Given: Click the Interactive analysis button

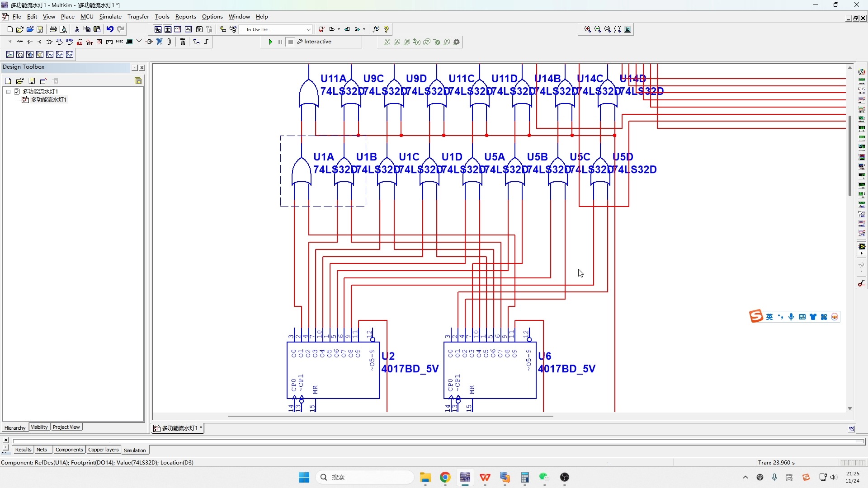Looking at the screenshot, I should click(x=314, y=42).
